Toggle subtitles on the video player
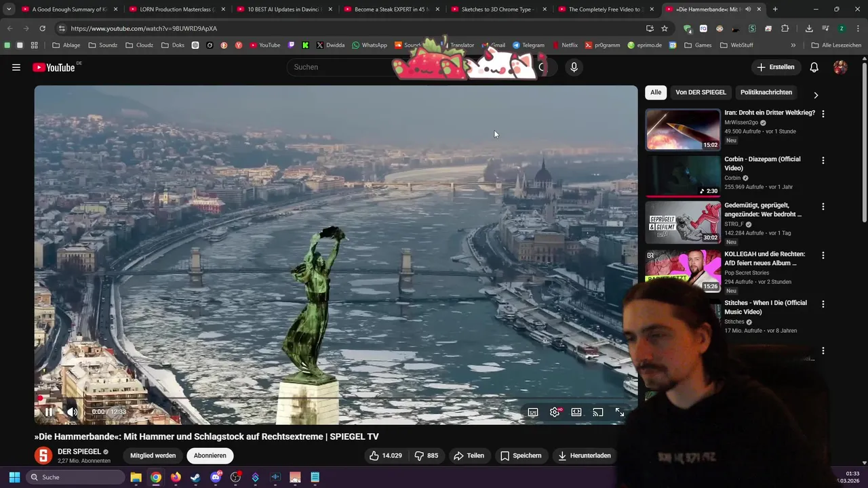 coord(533,412)
